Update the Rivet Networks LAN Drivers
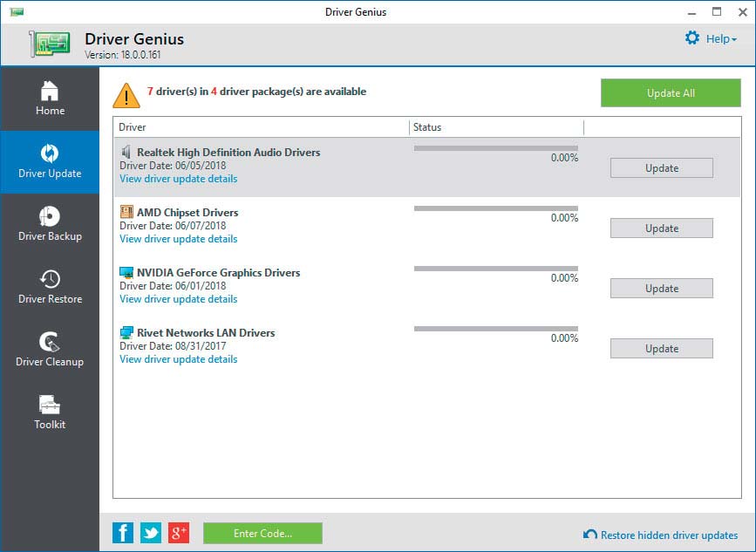Screen dimensions: 756x552 coord(662,349)
